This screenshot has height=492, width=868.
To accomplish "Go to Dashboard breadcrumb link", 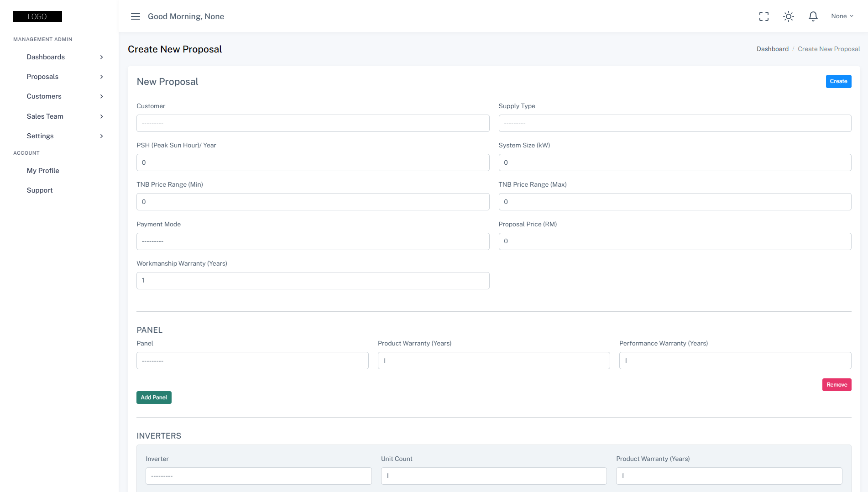I will click(x=772, y=49).
